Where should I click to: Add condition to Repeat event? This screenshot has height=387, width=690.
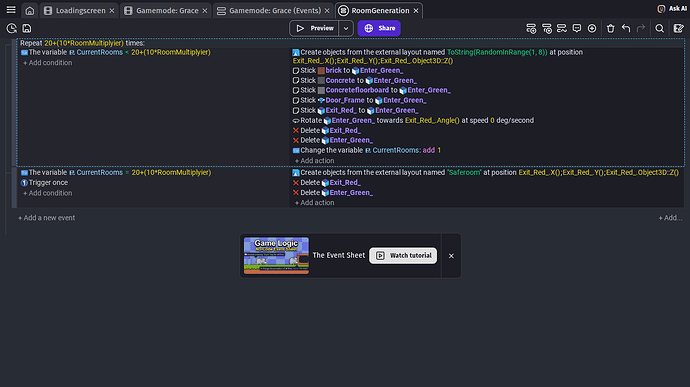48,63
